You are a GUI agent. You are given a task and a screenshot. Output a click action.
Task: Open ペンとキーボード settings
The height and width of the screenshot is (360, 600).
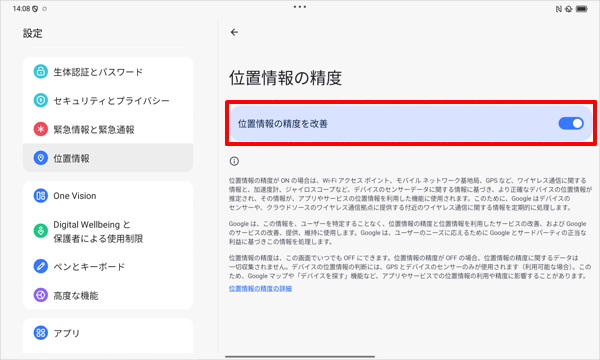108,266
